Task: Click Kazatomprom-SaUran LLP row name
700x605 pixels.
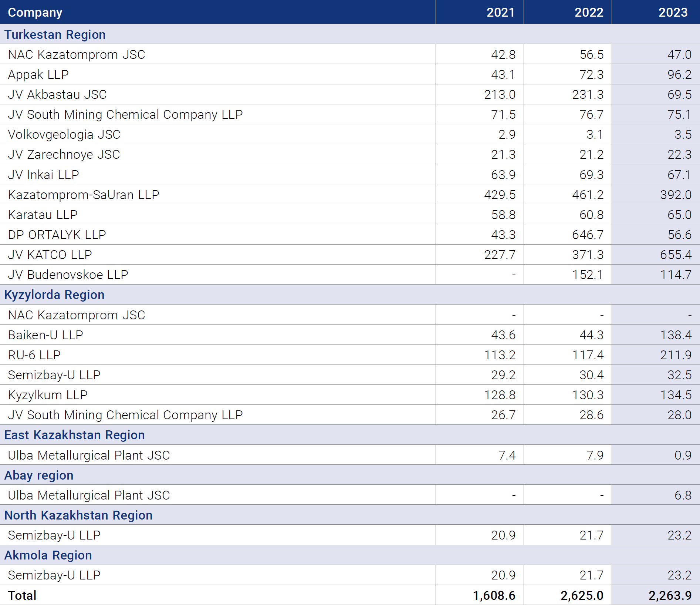Action: (x=84, y=195)
